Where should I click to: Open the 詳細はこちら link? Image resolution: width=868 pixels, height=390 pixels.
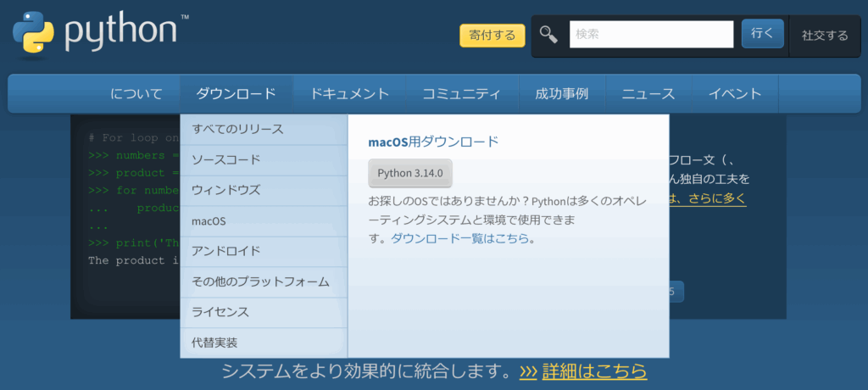pyautogui.click(x=594, y=371)
